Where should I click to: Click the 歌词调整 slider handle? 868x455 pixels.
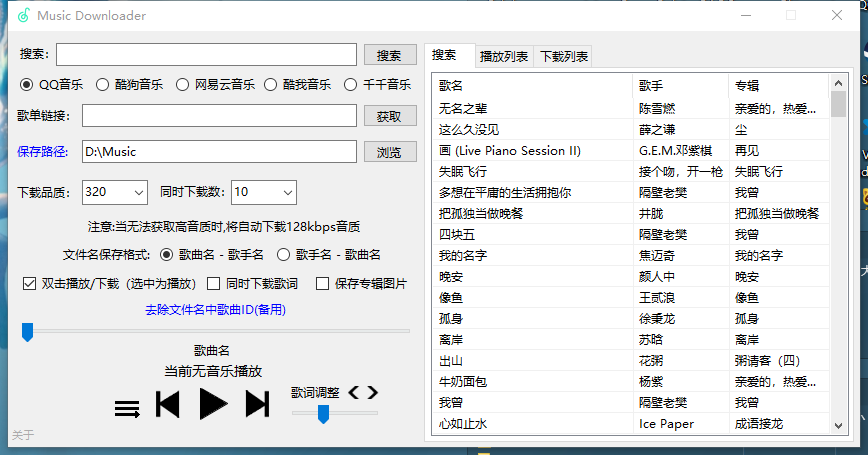[x=324, y=413]
